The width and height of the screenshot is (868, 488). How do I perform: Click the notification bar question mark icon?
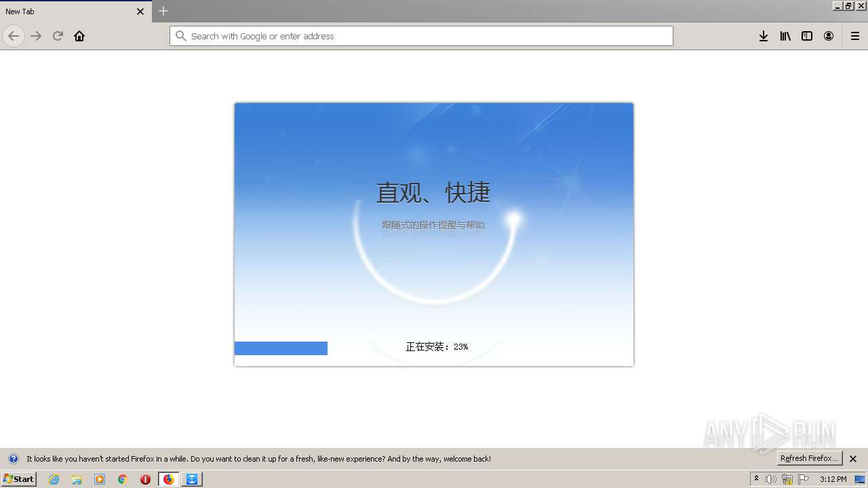point(13,459)
